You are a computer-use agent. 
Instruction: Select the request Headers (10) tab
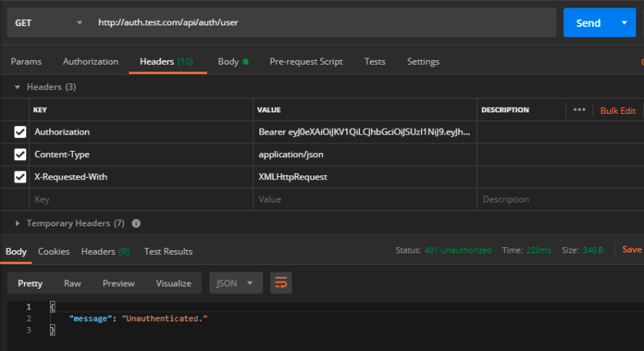(166, 62)
